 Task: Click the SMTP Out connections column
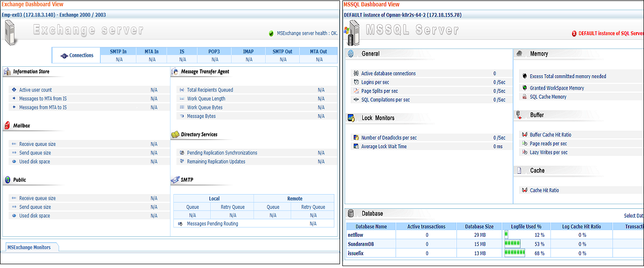tap(282, 52)
